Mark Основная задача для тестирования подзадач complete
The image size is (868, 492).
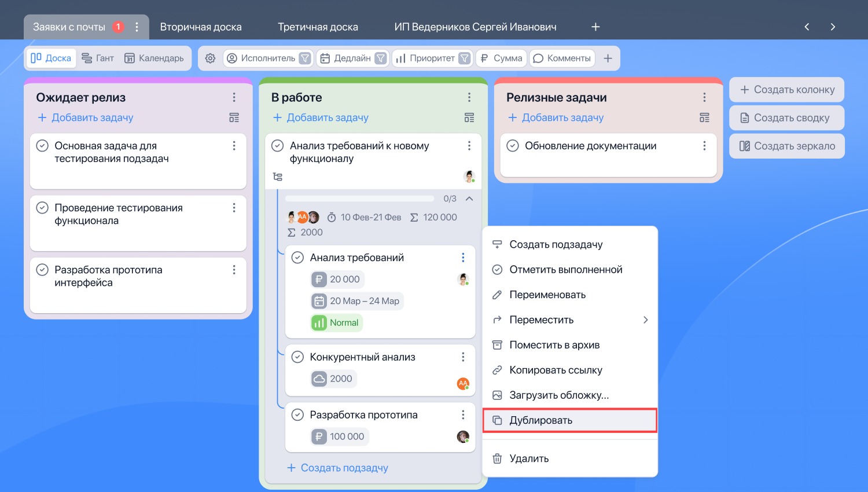click(42, 146)
